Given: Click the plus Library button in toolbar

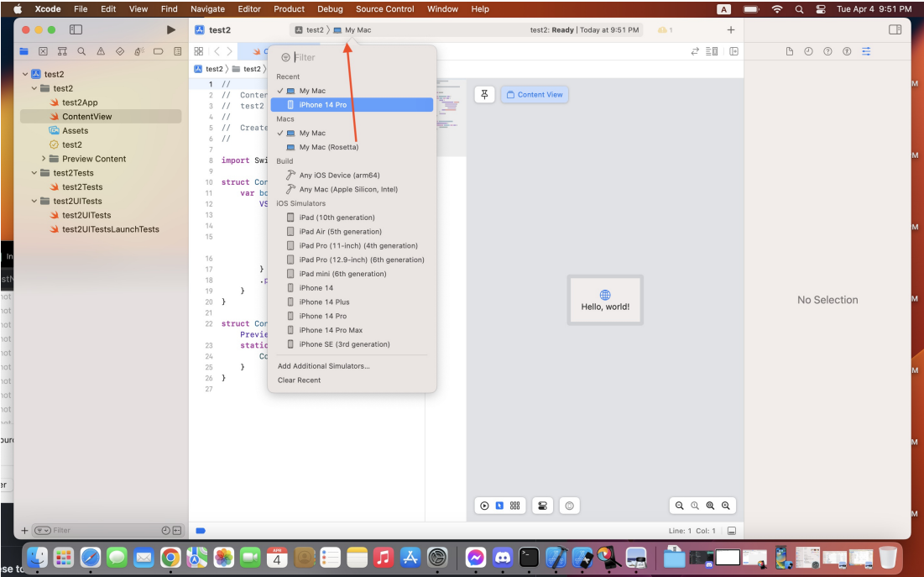Looking at the screenshot, I should [731, 29].
